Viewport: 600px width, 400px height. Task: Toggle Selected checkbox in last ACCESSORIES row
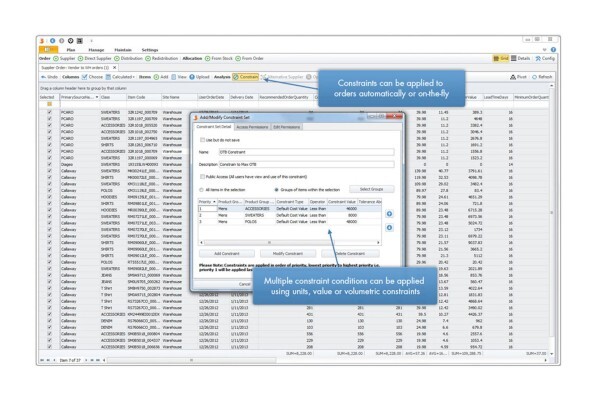(49, 347)
